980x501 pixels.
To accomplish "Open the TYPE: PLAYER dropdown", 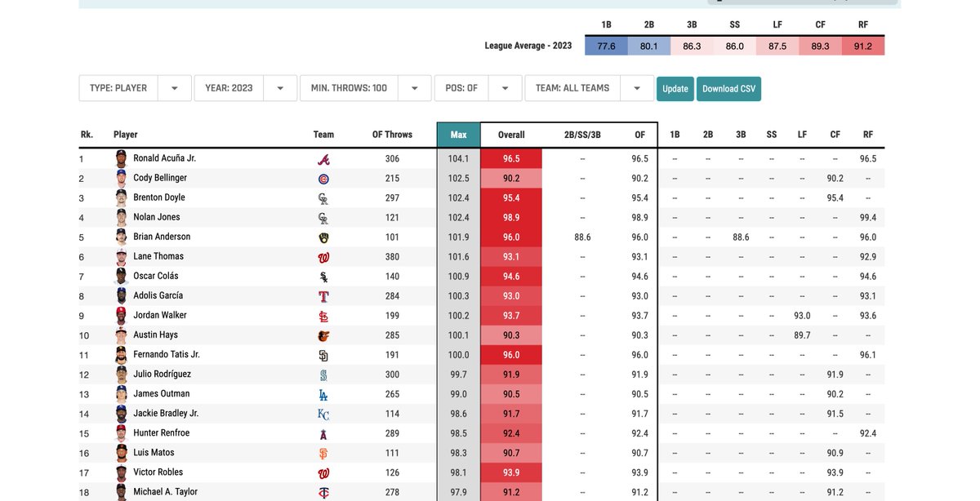I will click(x=135, y=88).
